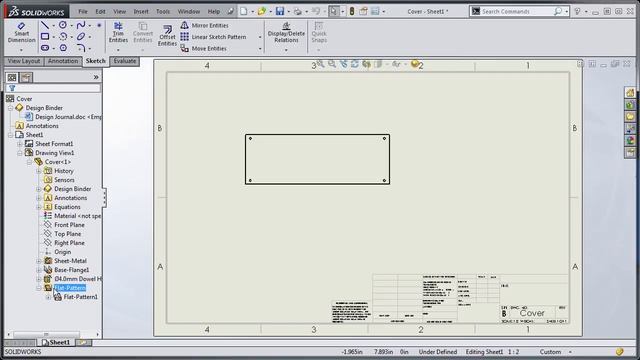Viewport: 640px width, 360px height.
Task: Click Offset Entities tool
Action: pyautogui.click(x=167, y=36)
